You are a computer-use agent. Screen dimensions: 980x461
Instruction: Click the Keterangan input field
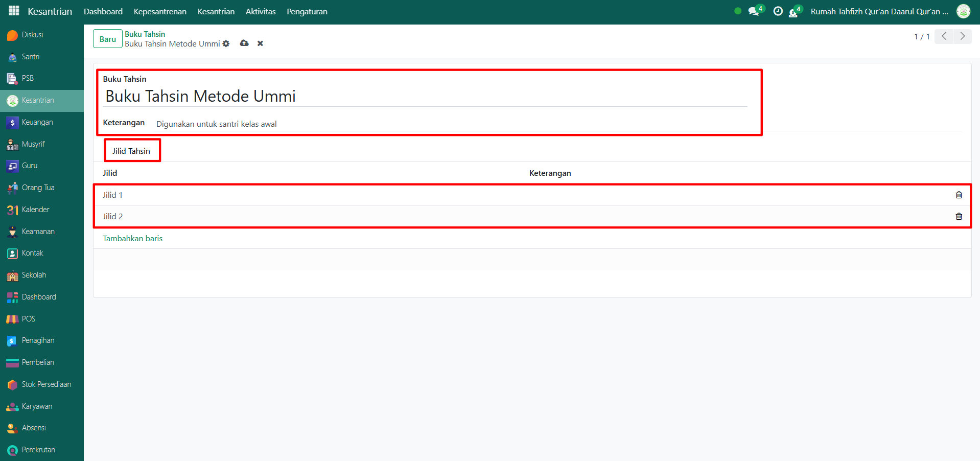coord(450,124)
